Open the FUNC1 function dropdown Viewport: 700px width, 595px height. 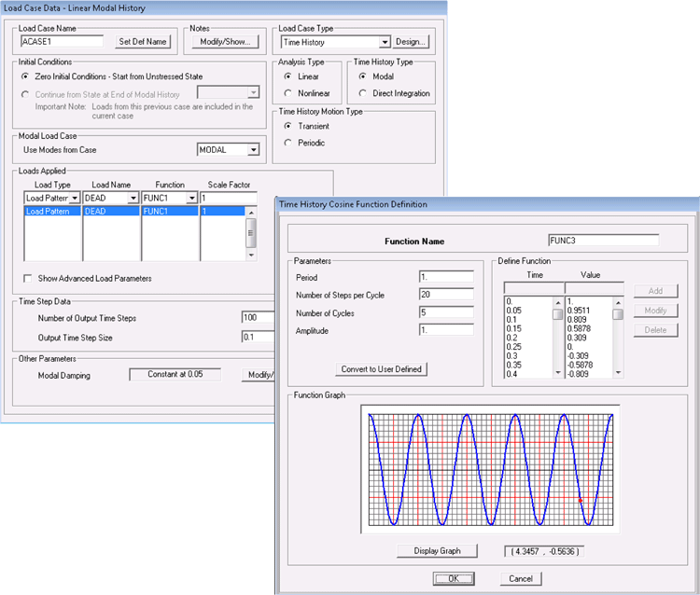(192, 199)
